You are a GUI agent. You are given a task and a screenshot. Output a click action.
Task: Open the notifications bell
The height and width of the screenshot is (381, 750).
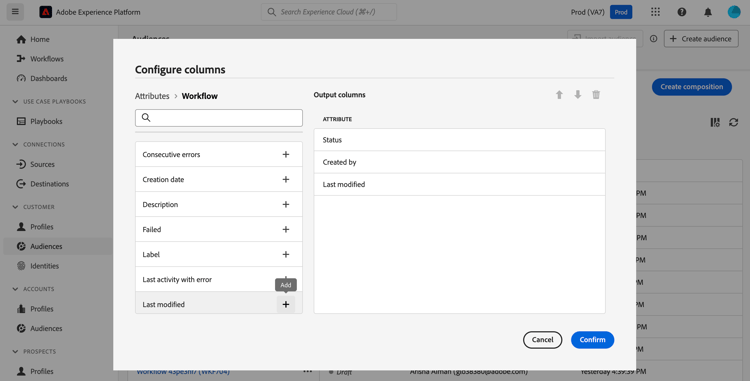[708, 12]
